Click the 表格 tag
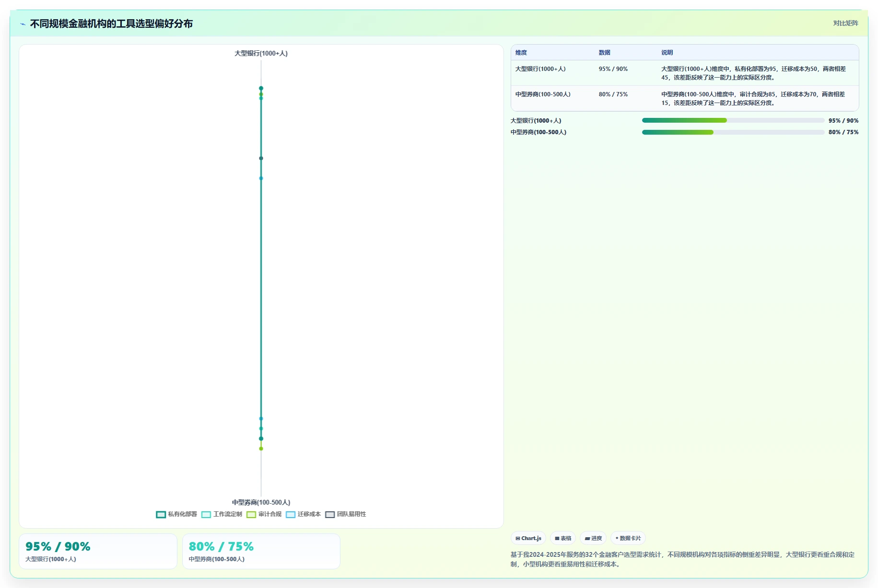This screenshot has width=878, height=588. click(x=563, y=538)
